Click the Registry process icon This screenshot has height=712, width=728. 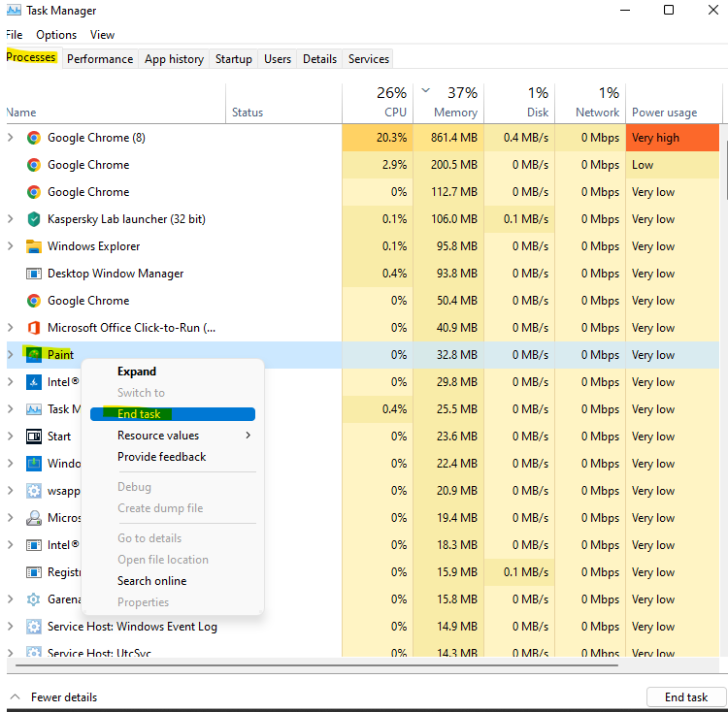[33, 572]
